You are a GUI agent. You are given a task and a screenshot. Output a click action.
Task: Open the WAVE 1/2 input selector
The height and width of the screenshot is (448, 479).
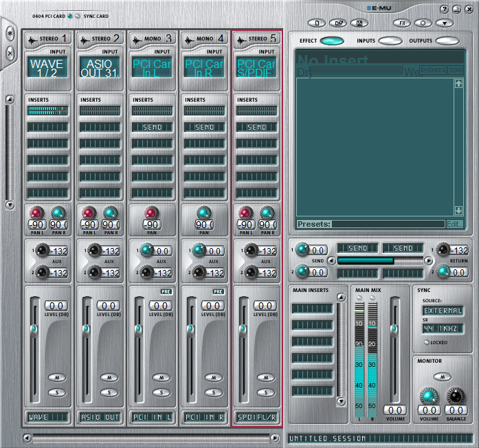point(47,69)
